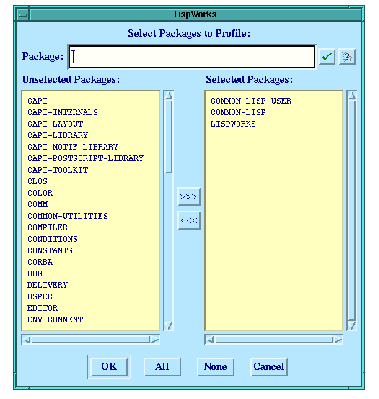This screenshot has height=399, width=379.
Task: Click left arrow of Selected Packages horizontal scrollbar
Action: pyautogui.click(x=210, y=340)
